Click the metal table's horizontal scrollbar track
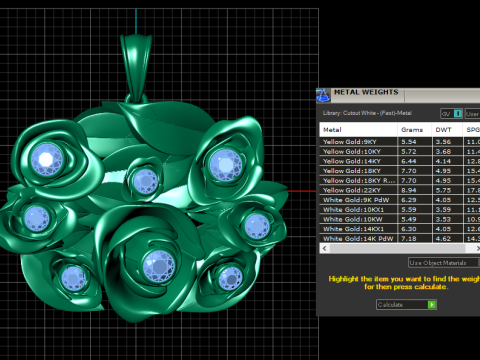The width and height of the screenshot is (480, 360). 397,248
